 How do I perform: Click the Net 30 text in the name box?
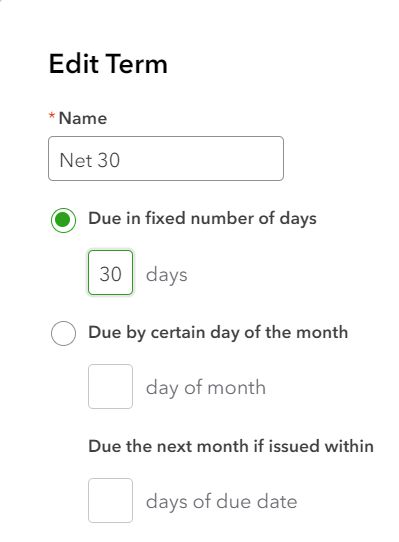(90, 160)
